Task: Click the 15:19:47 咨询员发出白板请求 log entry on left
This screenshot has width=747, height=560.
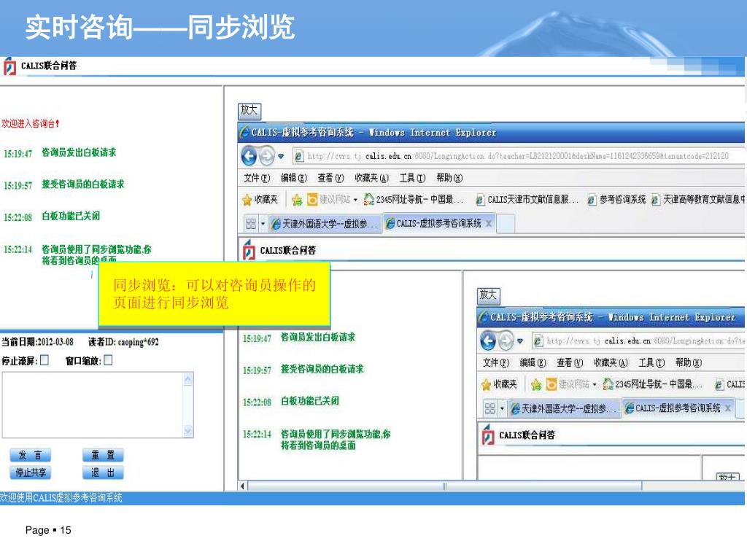Action: 60,153
